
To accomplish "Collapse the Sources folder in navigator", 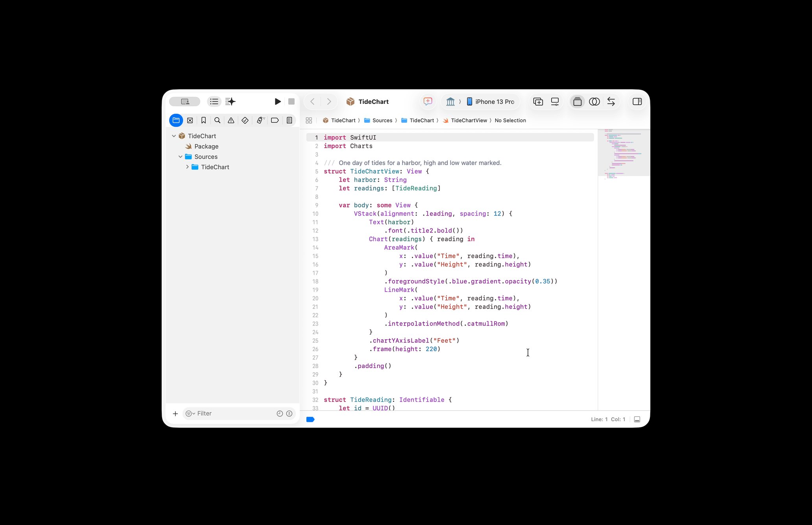I will click(180, 157).
